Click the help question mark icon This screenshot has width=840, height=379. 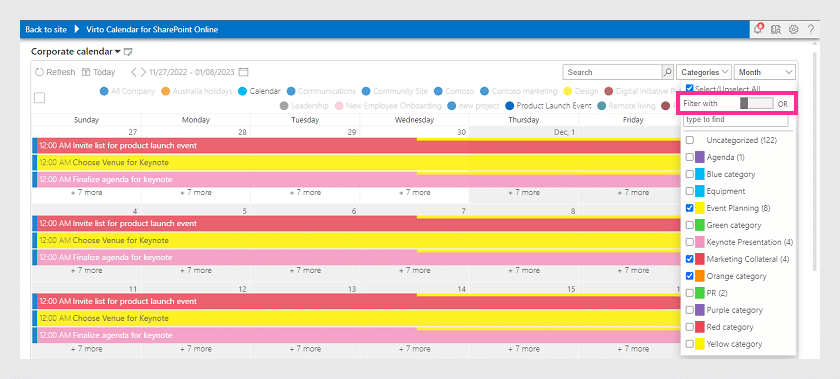(x=811, y=29)
